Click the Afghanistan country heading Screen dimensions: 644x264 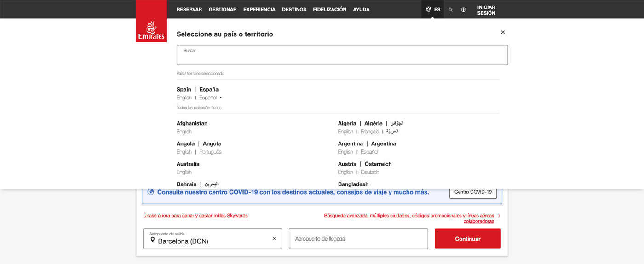pyautogui.click(x=192, y=123)
